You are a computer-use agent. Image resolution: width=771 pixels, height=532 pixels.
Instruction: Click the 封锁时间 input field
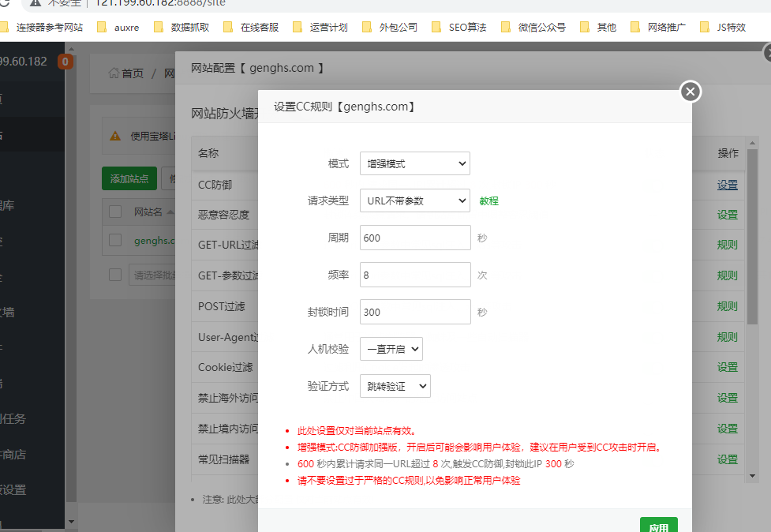(x=415, y=312)
